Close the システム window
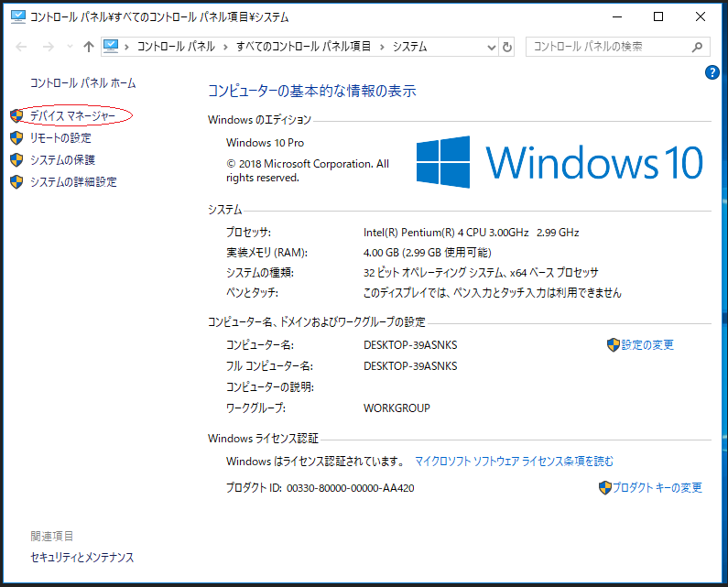This screenshot has height=587, width=728. point(701,16)
